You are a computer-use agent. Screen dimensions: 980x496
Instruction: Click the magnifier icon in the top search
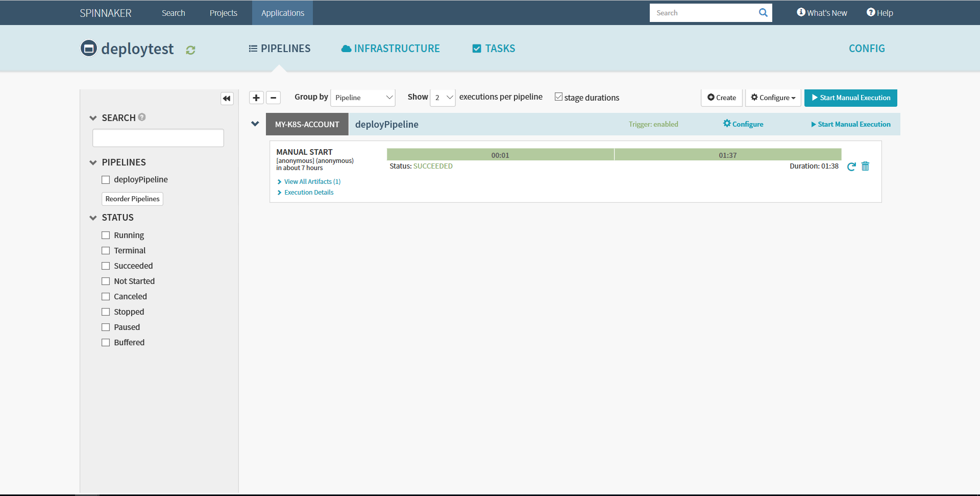click(x=763, y=13)
